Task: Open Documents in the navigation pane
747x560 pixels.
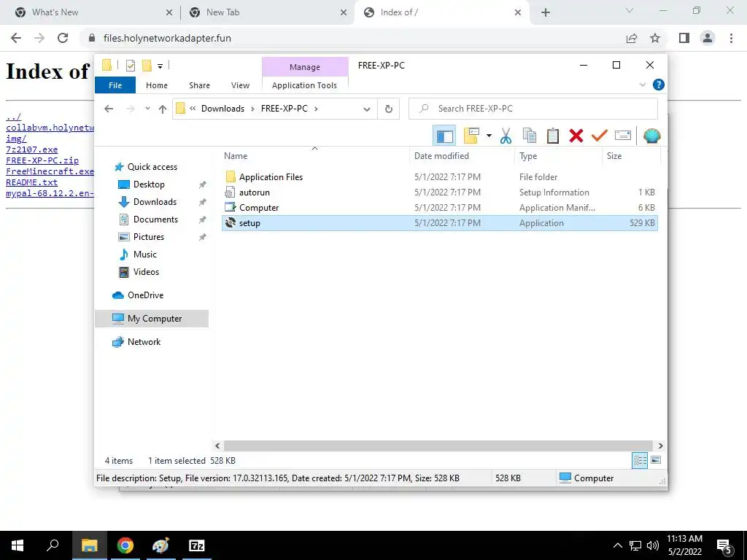Action: coord(155,219)
